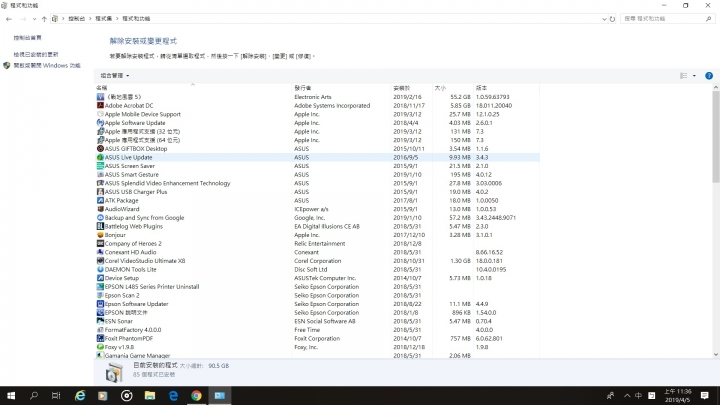Show hidden system tray icons
This screenshot has height=405, width=720.
(627, 395)
